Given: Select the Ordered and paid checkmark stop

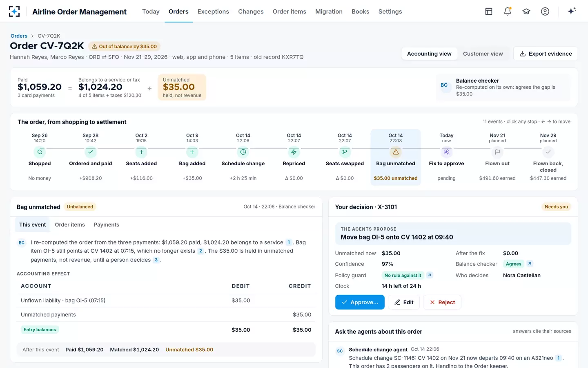Looking at the screenshot, I should click(x=90, y=152).
